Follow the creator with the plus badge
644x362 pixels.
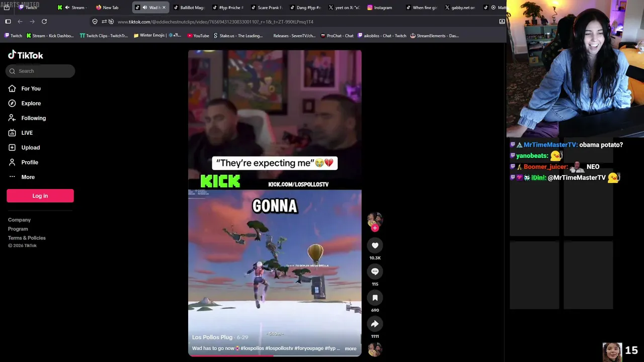tap(375, 228)
